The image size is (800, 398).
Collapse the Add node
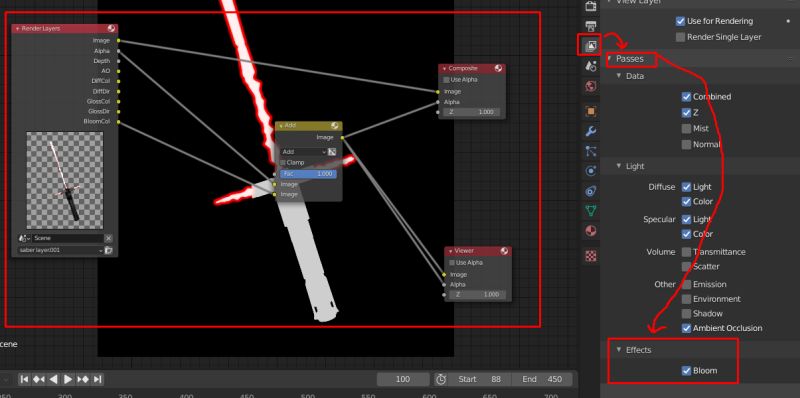coord(281,126)
